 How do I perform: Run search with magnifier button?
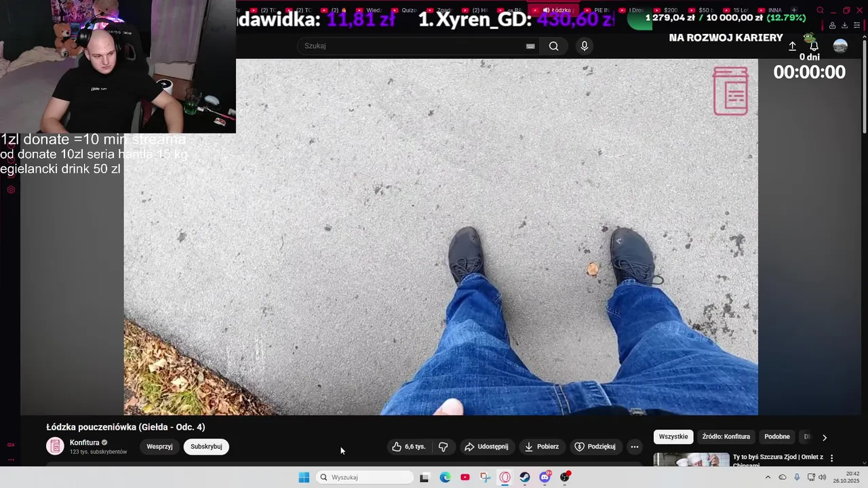554,46
